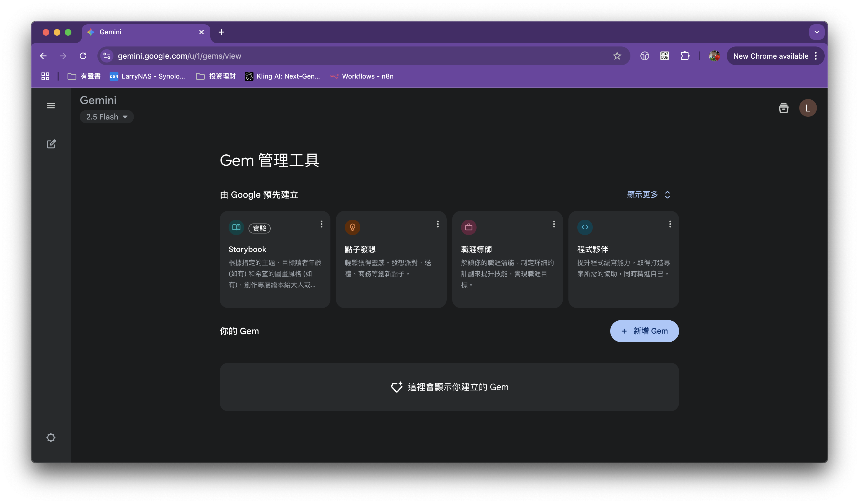859x504 pixels.
Task: Open Kling AI: Next-Gen... bookmark
Action: coord(283,76)
